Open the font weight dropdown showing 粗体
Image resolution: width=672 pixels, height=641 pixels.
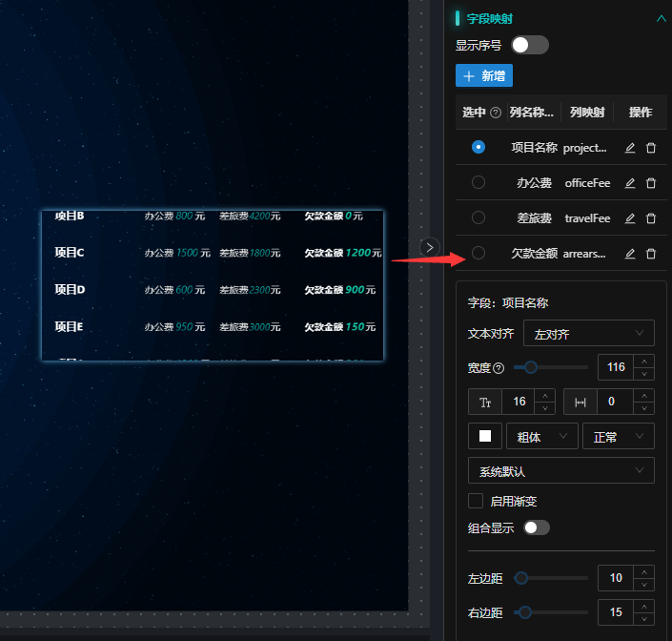click(541, 436)
